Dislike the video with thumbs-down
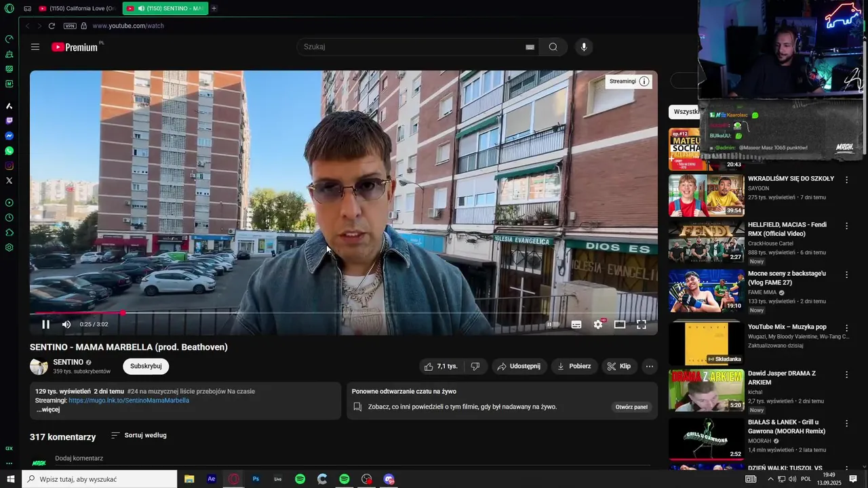 (475, 367)
